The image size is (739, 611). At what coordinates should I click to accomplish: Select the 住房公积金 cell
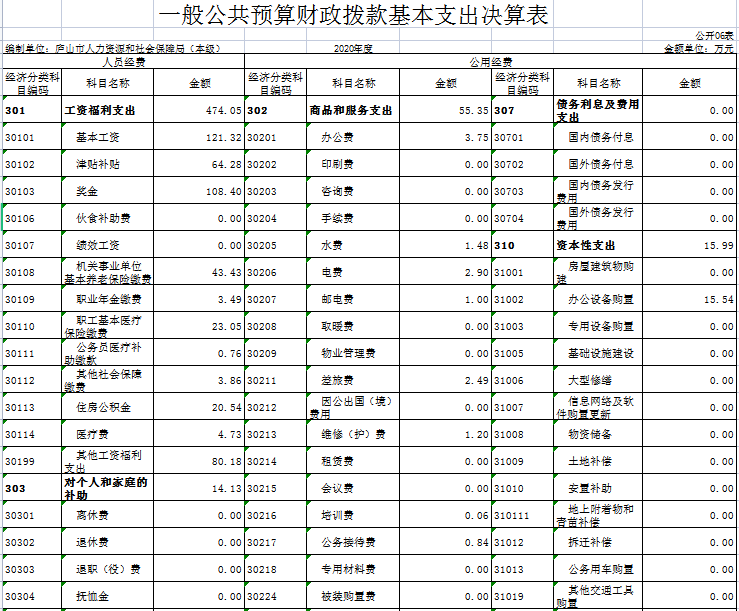(x=106, y=407)
